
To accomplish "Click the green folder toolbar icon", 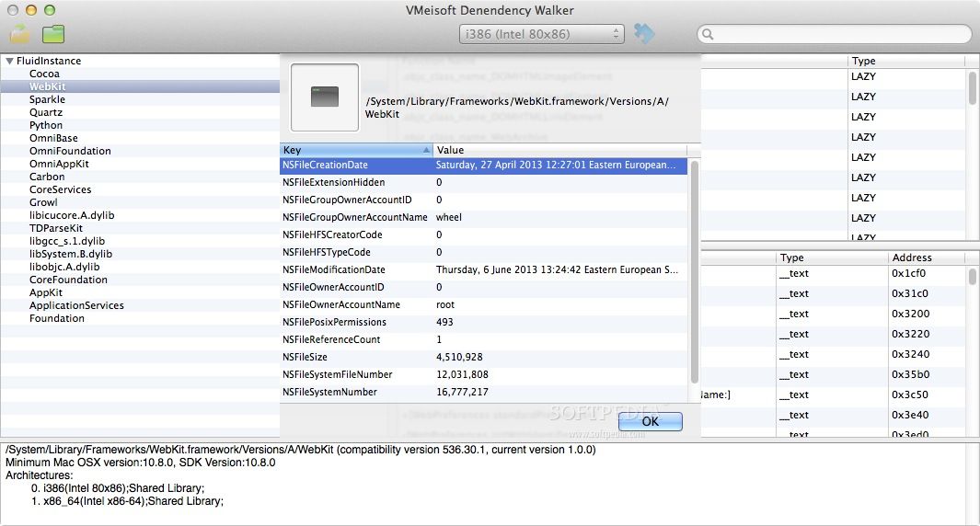I will click(53, 34).
